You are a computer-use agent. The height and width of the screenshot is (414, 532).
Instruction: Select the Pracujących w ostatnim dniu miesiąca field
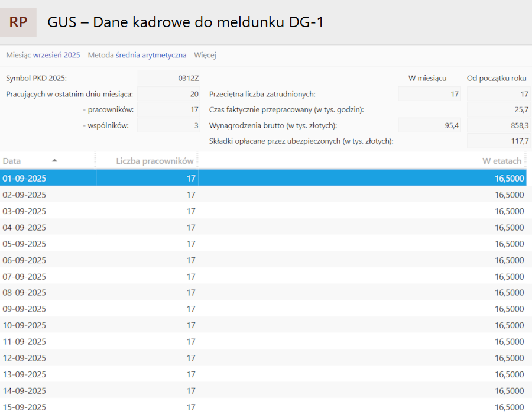(169, 94)
